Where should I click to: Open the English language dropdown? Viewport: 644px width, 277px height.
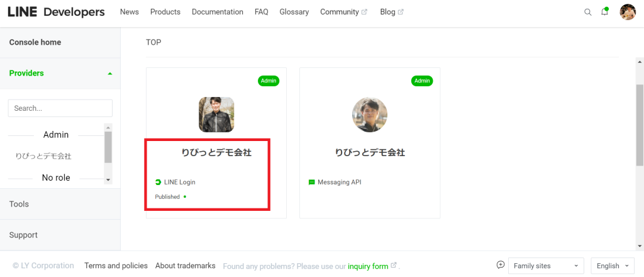click(x=613, y=266)
